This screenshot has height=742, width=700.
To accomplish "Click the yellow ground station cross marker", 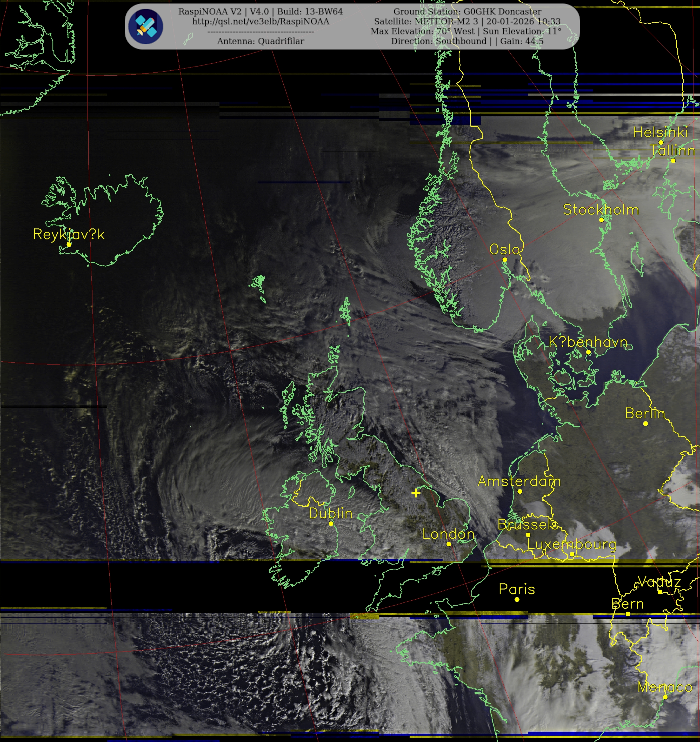I will pos(416,493).
